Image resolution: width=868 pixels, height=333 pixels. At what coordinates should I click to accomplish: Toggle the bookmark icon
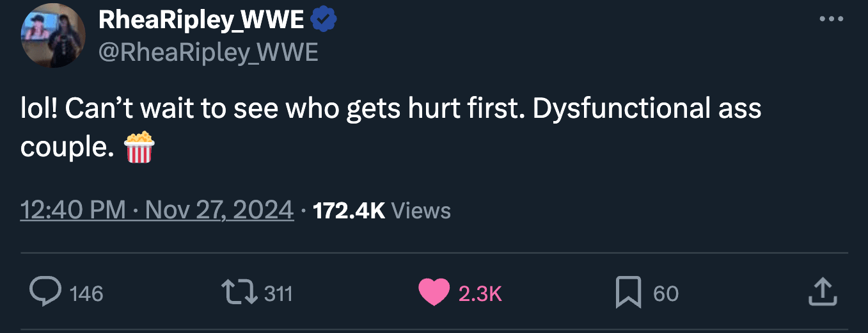(627, 293)
